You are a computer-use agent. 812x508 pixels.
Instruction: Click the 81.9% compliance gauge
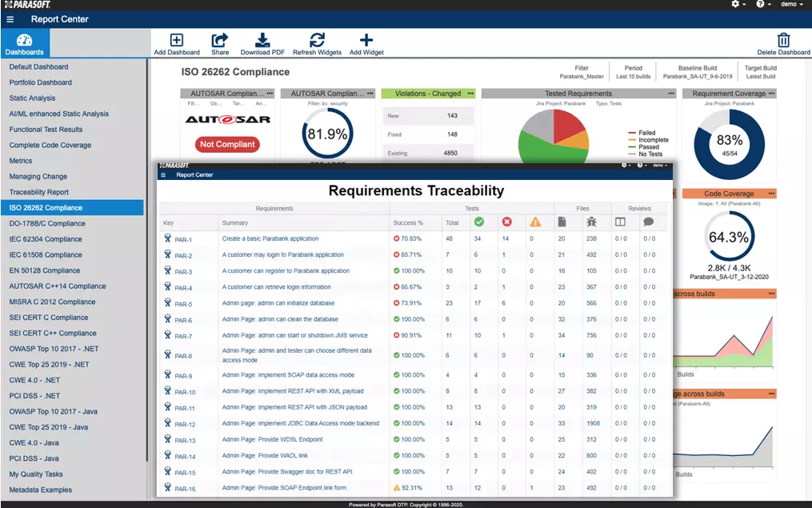point(327,134)
